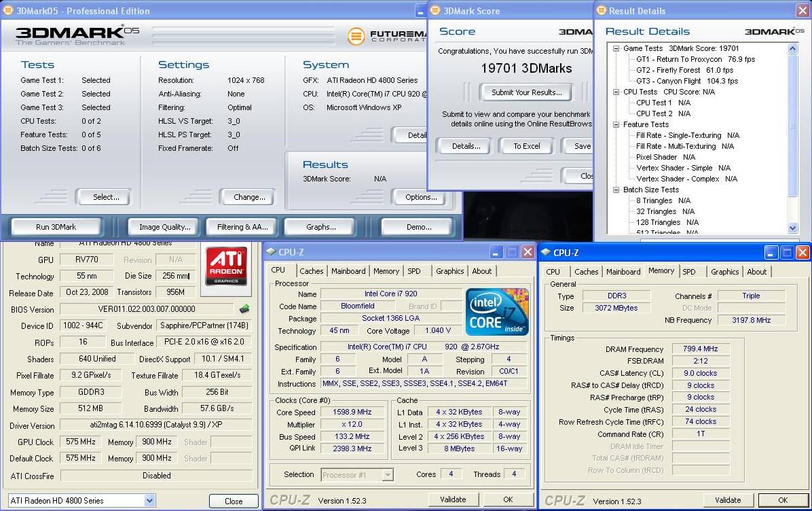The height and width of the screenshot is (511, 812).
Task: Close the Result Details window
Action: [802, 10]
